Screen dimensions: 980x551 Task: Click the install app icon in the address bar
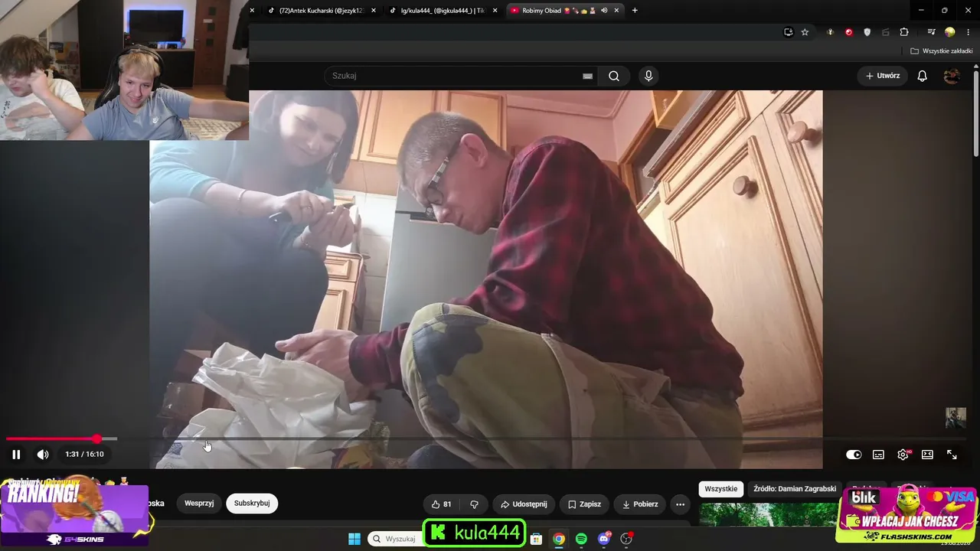[x=789, y=32]
